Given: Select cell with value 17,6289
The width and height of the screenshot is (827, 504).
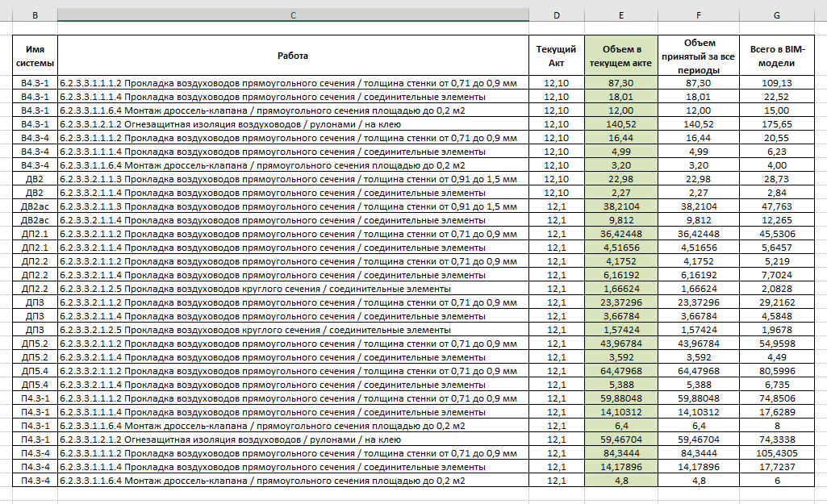Looking at the screenshot, I should pos(777,412).
